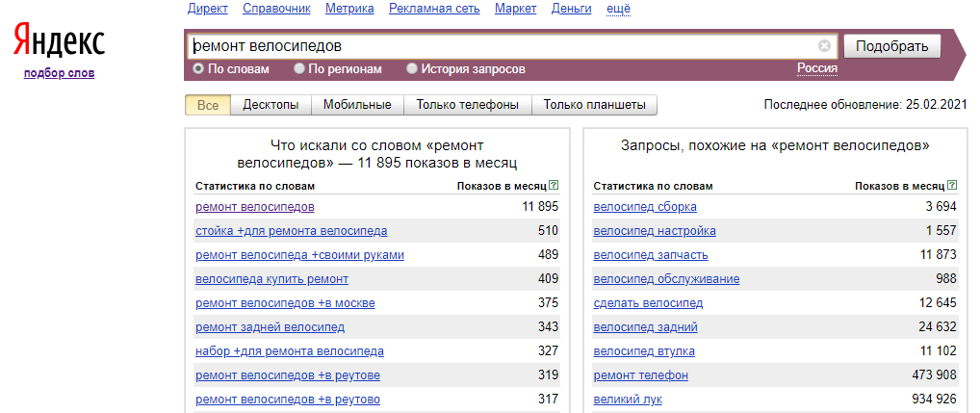Click the value '473 908' impressions
Viewport: 980px width, 413px height.
935,375
